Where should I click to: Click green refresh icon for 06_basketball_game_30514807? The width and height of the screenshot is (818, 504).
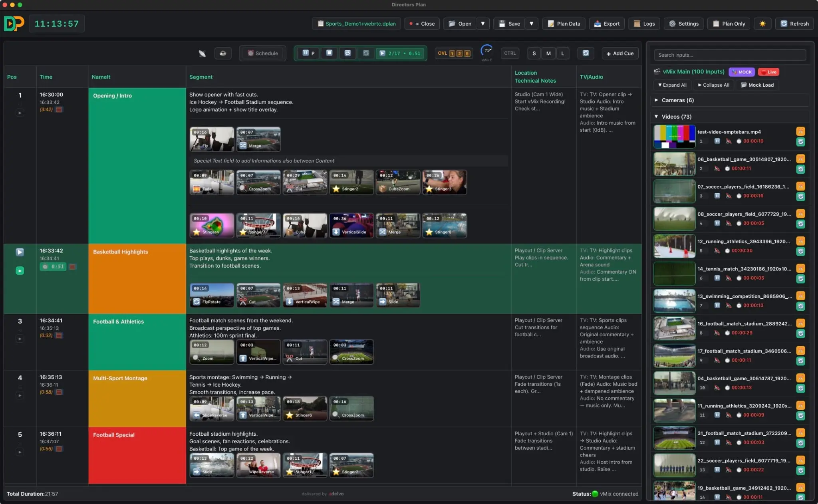coord(800,169)
